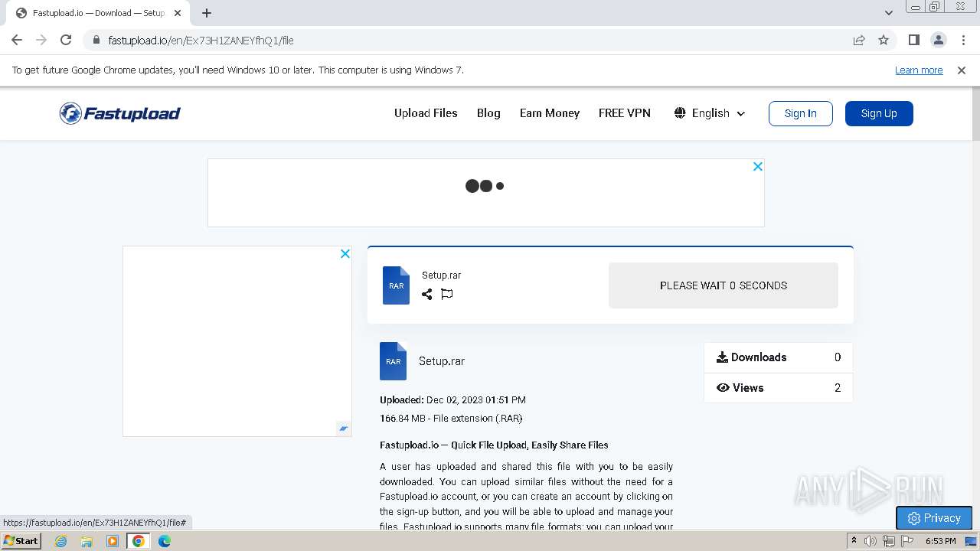Screen dimensions: 980x551
Task: Open Chrome's three-dot menu
Action: (x=963, y=40)
